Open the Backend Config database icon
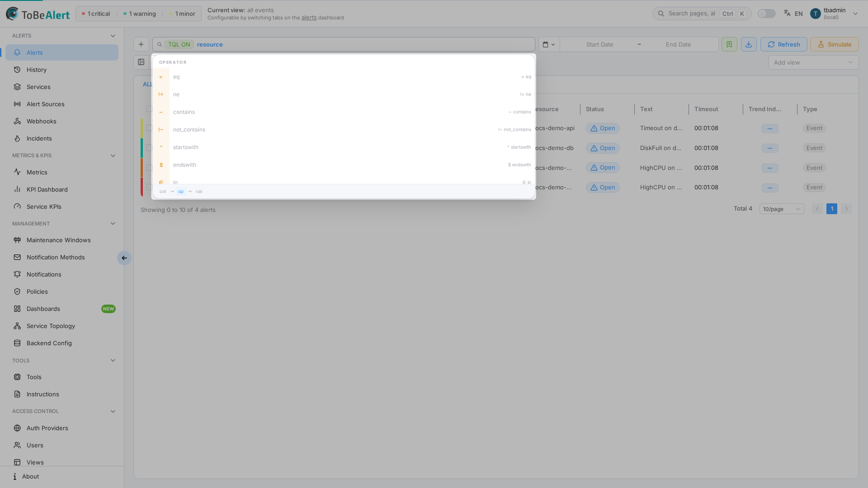This screenshot has height=488, width=868. pyautogui.click(x=17, y=343)
